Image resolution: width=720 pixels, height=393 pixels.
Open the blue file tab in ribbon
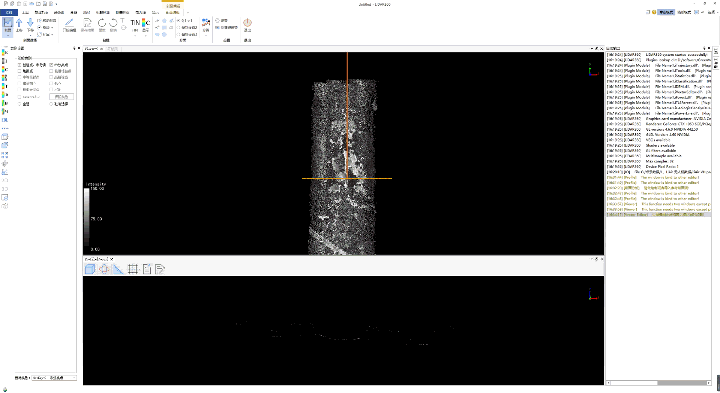9,12
